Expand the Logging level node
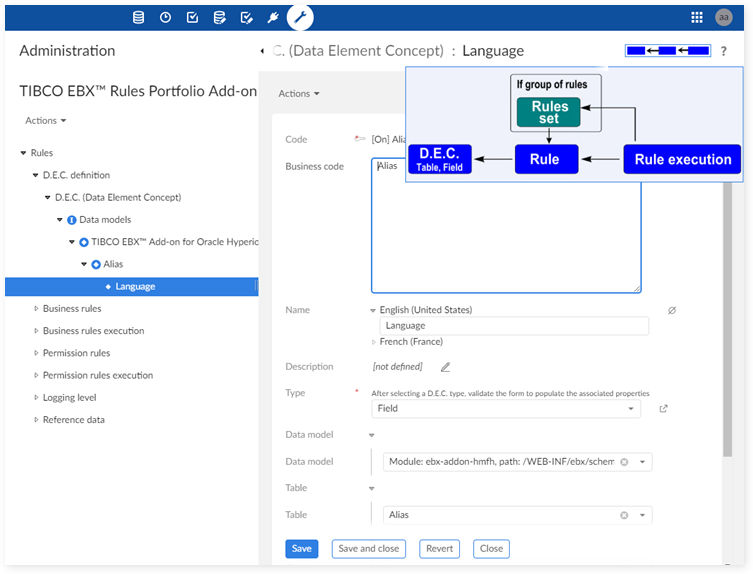Image resolution: width=753 pixels, height=574 pixels. (x=36, y=398)
